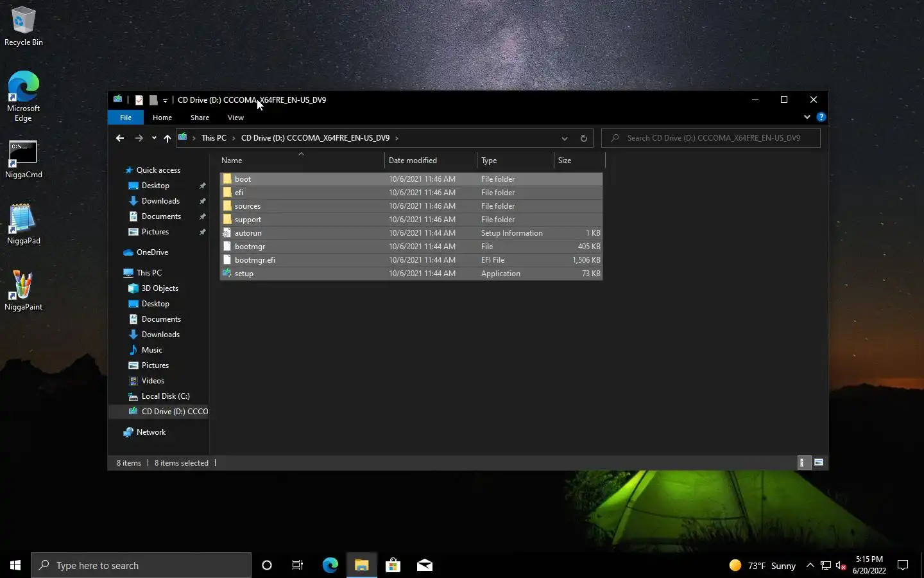Select This PC in the navigation pane
924x578 pixels.
pyautogui.click(x=149, y=273)
